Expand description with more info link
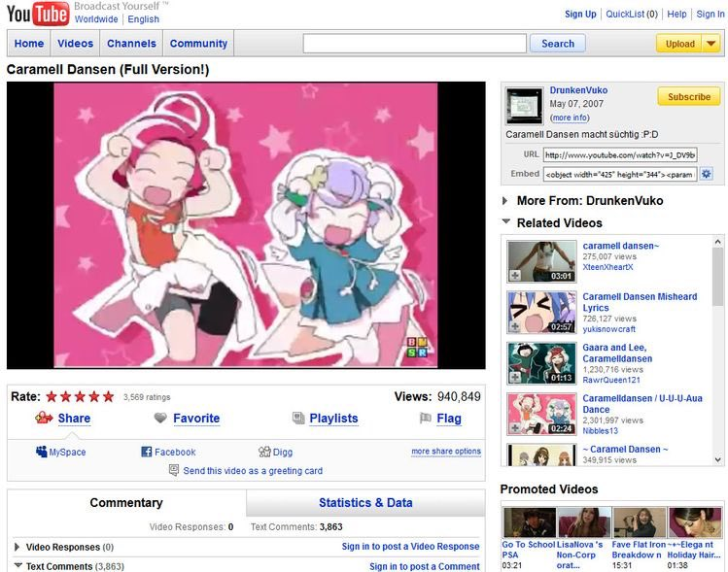This screenshot has height=572, width=728. click(570, 118)
